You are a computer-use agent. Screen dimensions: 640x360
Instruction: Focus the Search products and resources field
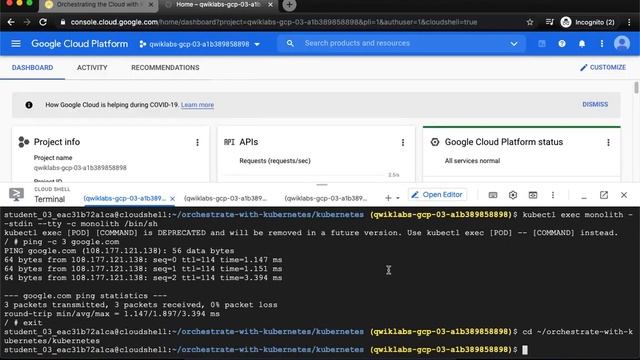click(402, 43)
